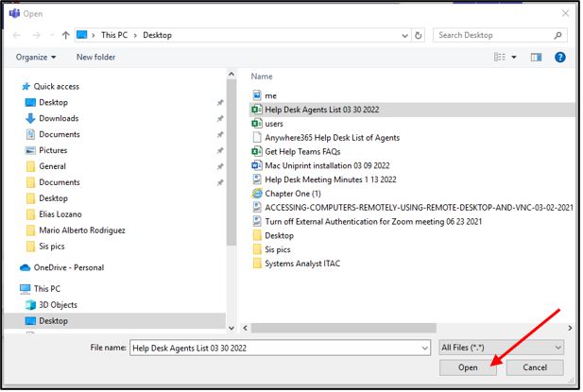Screen dimensions: 583x392
Task: Click the refresh icon beside address bar
Action: click(419, 35)
